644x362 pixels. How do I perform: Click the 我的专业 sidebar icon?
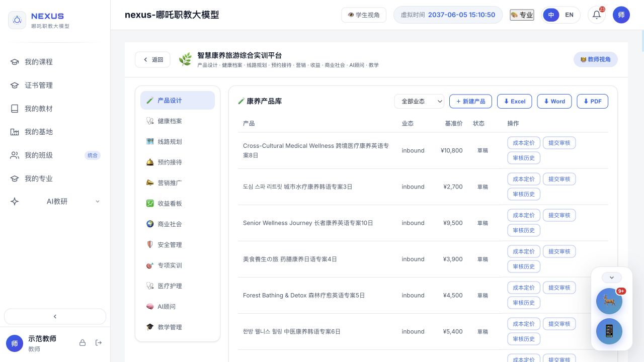click(x=15, y=178)
